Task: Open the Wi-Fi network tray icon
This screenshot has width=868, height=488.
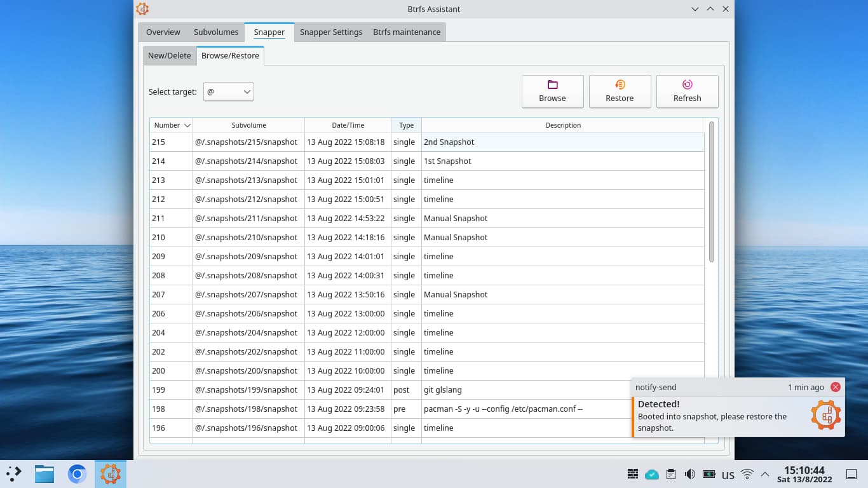Action: pyautogui.click(x=747, y=474)
